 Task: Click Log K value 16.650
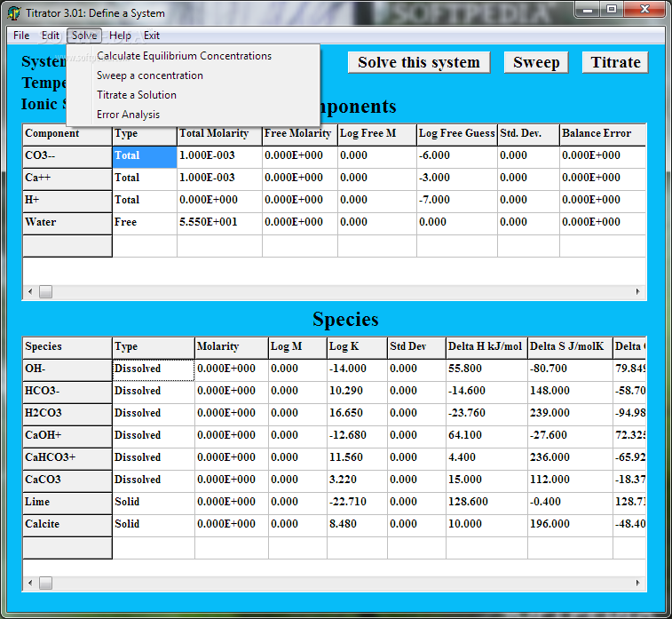[357, 415]
